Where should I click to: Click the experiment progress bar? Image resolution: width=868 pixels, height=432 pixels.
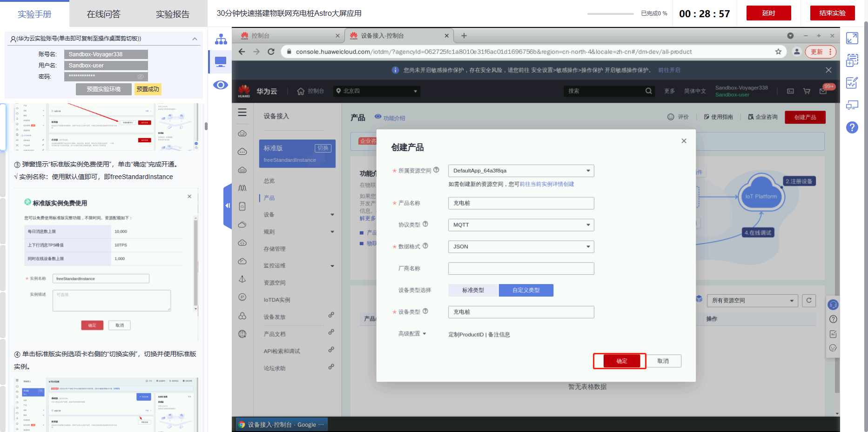point(610,14)
